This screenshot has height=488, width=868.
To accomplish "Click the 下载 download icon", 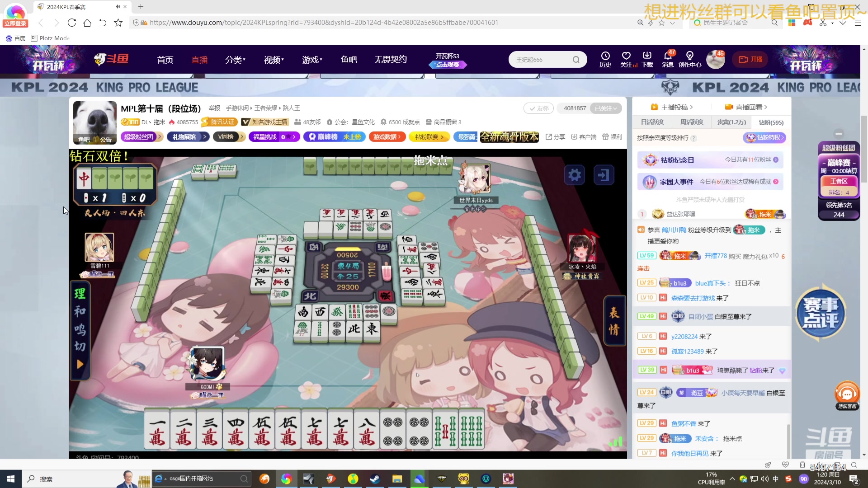I will click(x=647, y=56).
